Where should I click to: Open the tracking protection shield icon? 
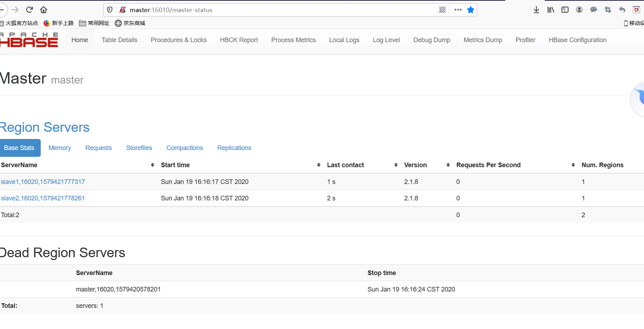[110, 10]
